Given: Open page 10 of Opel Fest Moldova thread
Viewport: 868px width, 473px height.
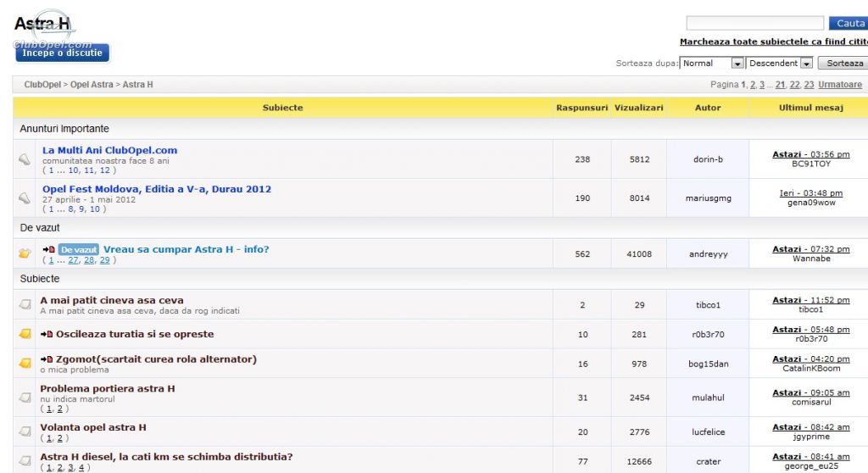Looking at the screenshot, I should 95,209.
